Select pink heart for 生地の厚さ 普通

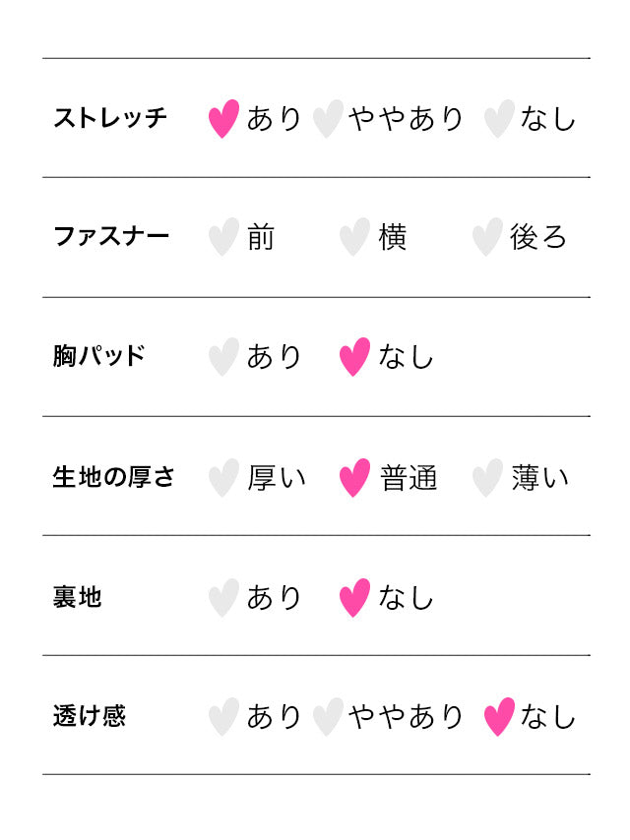354,478
